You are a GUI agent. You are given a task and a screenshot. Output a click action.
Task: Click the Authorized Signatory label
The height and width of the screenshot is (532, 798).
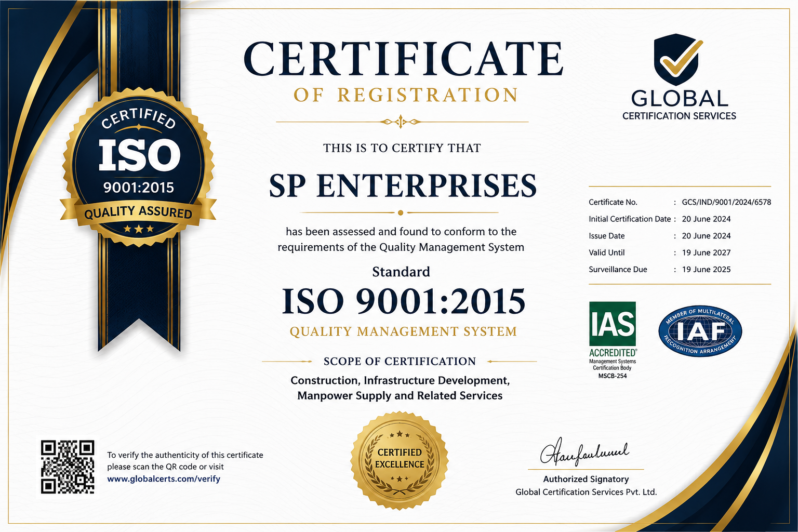(x=586, y=479)
